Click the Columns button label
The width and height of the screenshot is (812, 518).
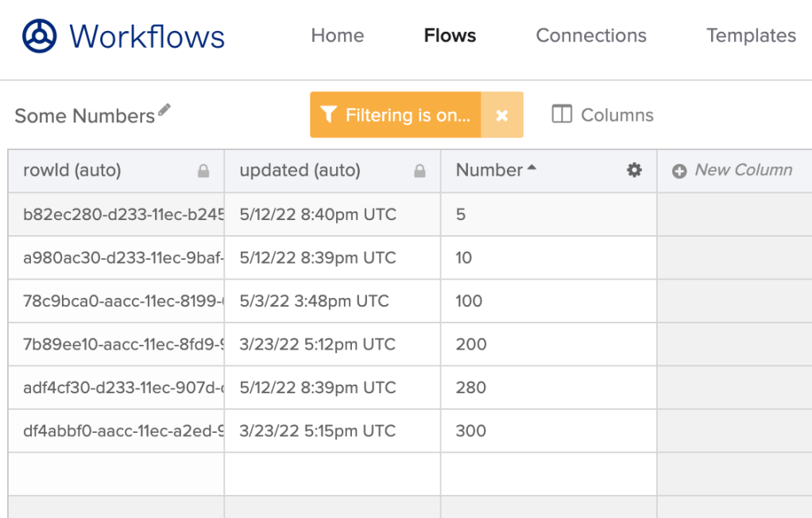click(617, 115)
